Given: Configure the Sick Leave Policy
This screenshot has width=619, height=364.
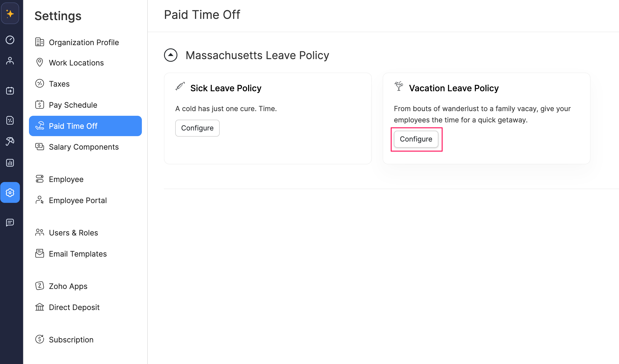Looking at the screenshot, I should tap(197, 127).
